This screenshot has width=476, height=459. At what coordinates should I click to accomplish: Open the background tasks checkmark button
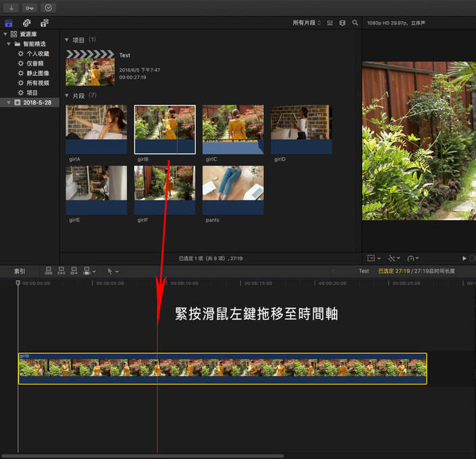coord(48,8)
